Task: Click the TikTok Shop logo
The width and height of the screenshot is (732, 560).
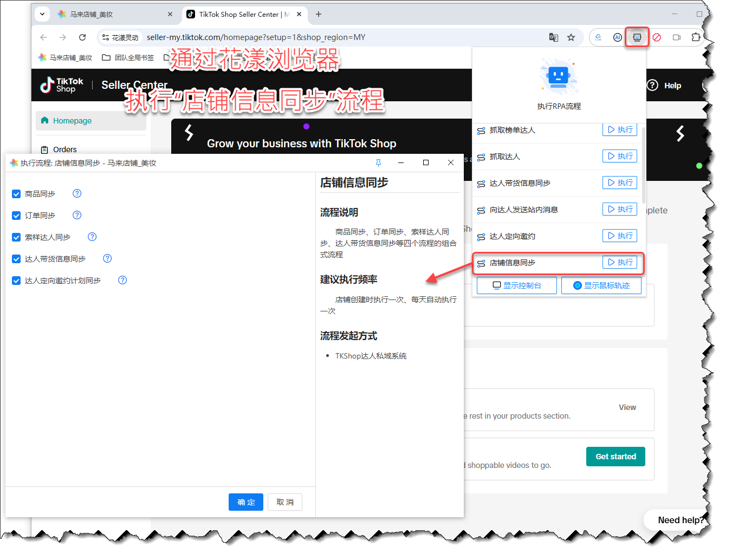Action: tap(62, 85)
